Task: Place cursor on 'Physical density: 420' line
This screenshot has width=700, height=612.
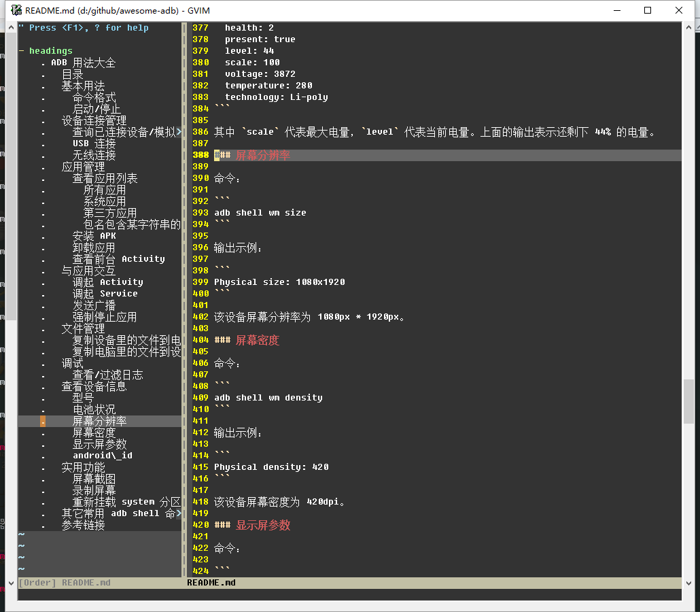Action: 271,467
